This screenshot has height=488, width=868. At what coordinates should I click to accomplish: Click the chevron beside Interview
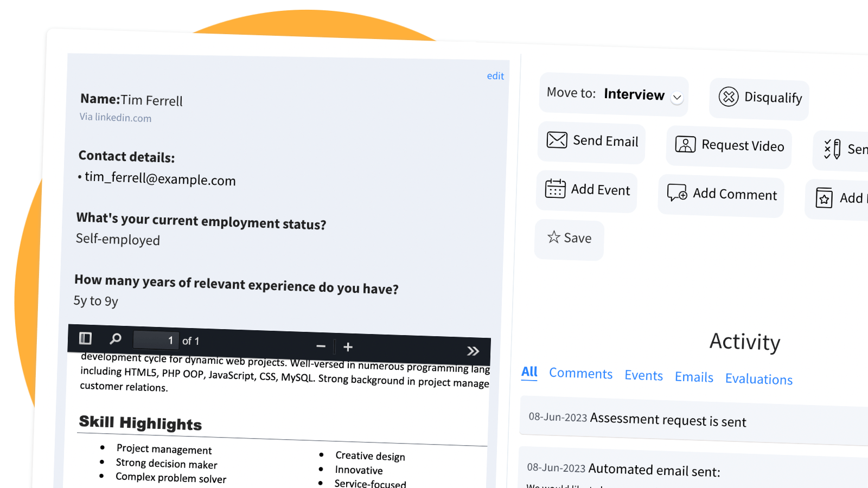coord(677,98)
